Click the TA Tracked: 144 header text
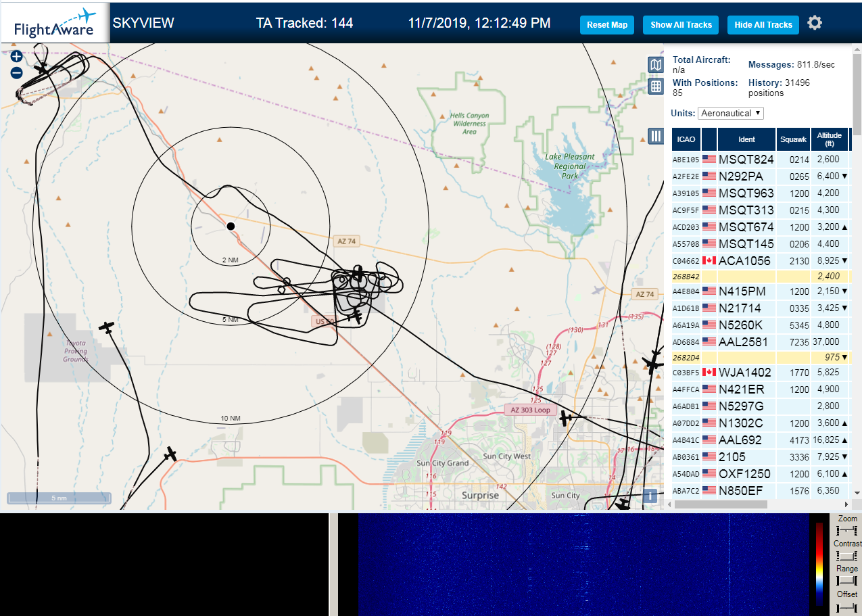Image resolution: width=862 pixels, height=616 pixels. pyautogui.click(x=304, y=23)
